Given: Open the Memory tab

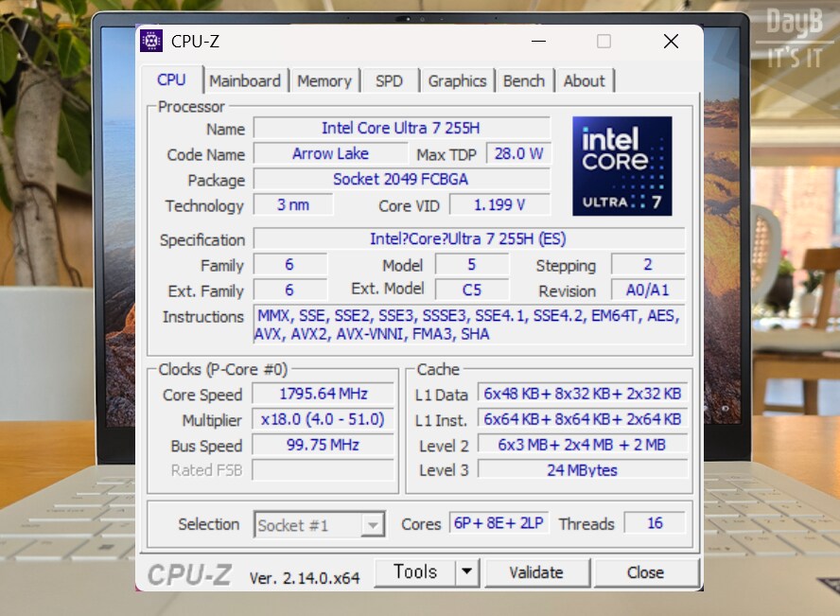Looking at the screenshot, I should (324, 81).
